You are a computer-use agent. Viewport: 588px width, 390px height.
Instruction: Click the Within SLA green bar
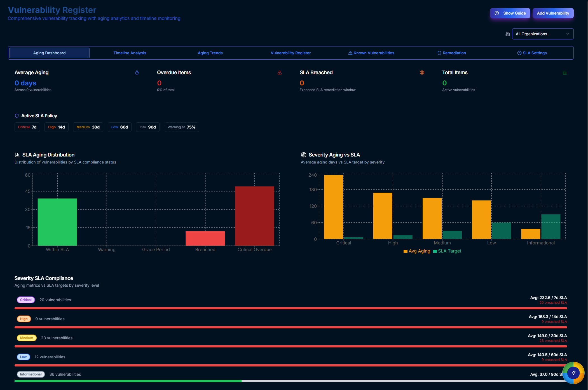pos(57,222)
